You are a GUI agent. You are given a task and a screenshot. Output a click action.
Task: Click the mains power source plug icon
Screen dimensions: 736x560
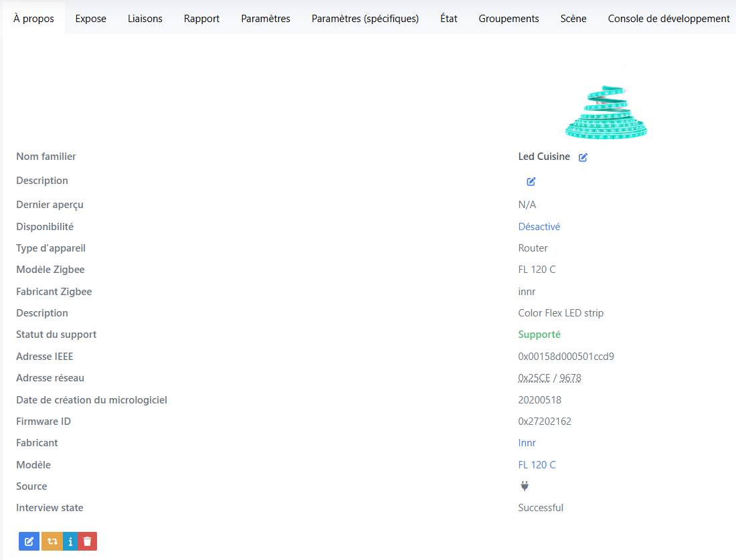(x=525, y=486)
